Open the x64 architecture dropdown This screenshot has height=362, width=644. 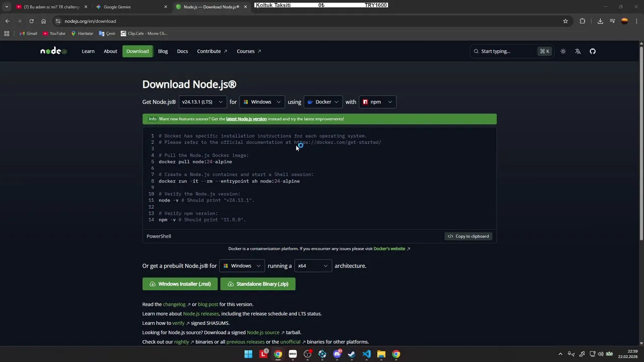click(x=313, y=266)
